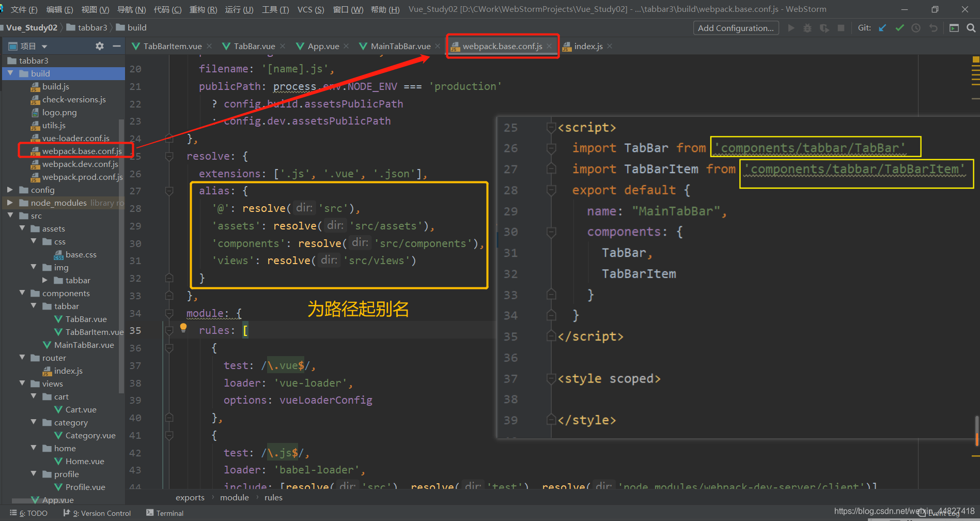Image resolution: width=980 pixels, height=521 pixels.
Task: Open the Terminal tool window
Action: [165, 513]
